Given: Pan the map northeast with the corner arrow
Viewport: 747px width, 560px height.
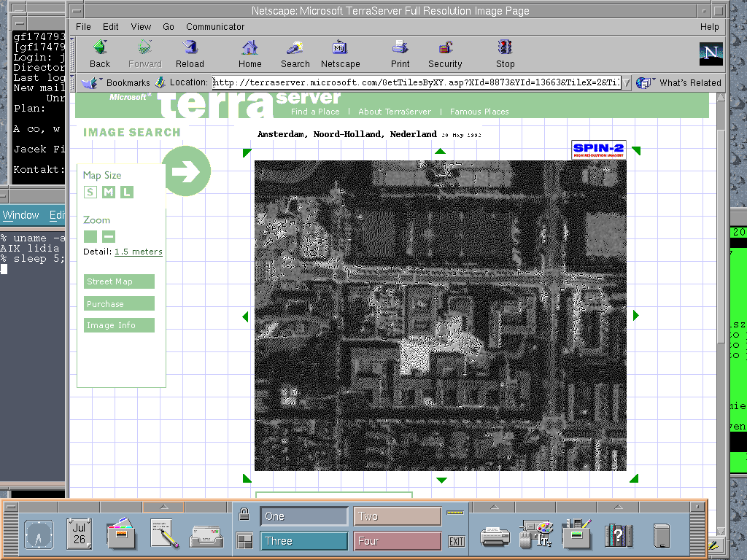Looking at the screenshot, I should (636, 150).
